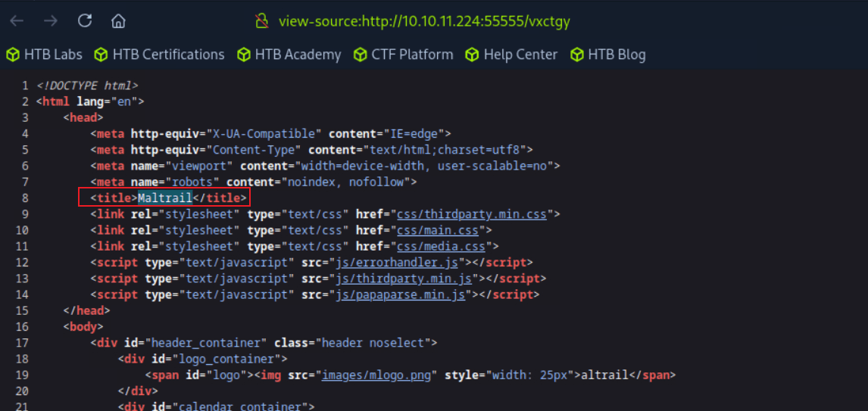This screenshot has width=868, height=411.
Task: Reload the page with the refresh icon
Action: point(84,20)
